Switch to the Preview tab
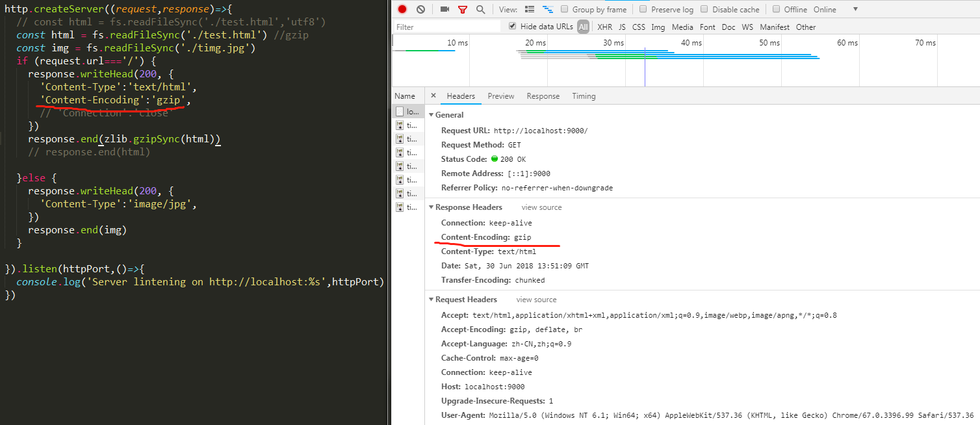The height and width of the screenshot is (425, 980). [x=500, y=96]
